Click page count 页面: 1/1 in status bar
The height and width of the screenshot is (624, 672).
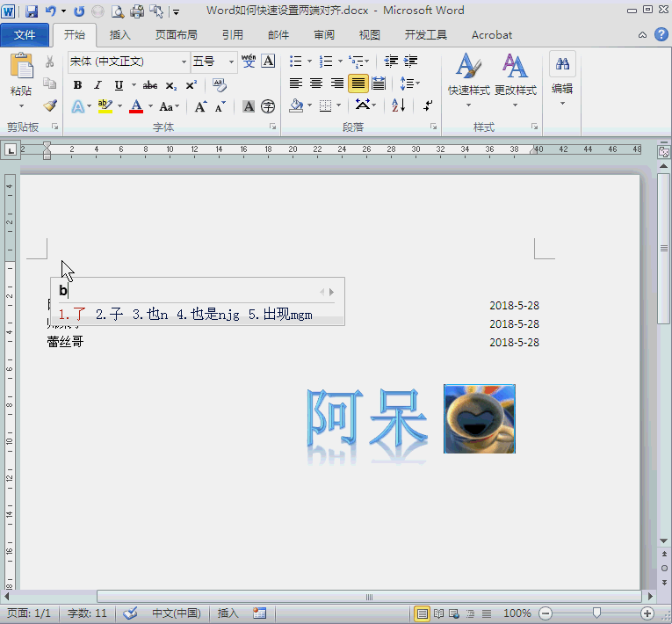click(x=29, y=613)
